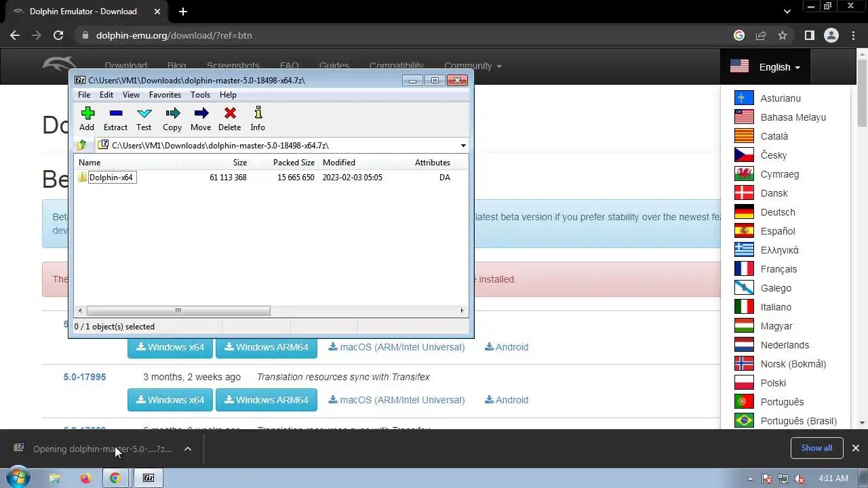Click the volume icon in system tray
Image resolution: width=868 pixels, height=488 pixels.
[x=800, y=479]
